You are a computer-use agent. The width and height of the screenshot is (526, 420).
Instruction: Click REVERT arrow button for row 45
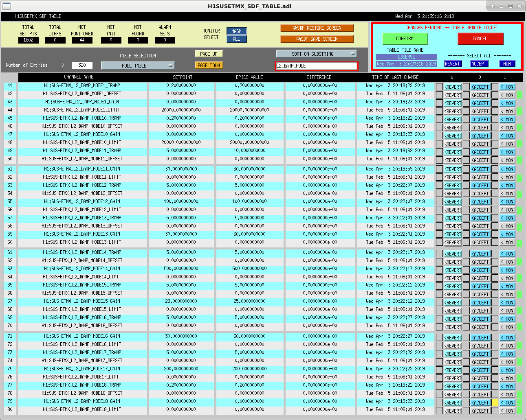coord(453,119)
